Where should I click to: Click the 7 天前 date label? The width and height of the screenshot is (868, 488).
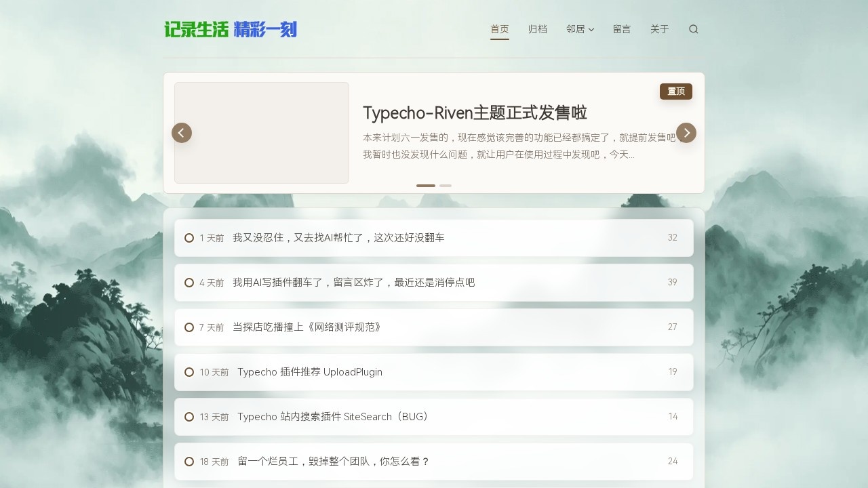pos(212,328)
